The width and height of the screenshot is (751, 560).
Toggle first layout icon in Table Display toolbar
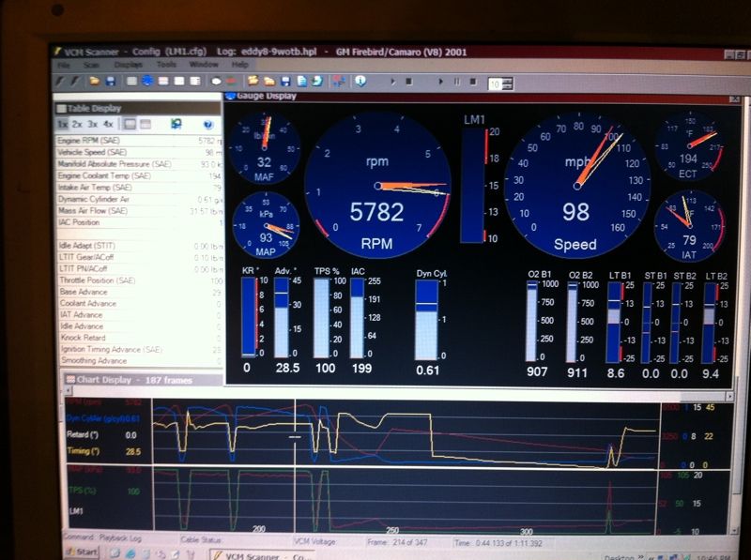point(130,125)
